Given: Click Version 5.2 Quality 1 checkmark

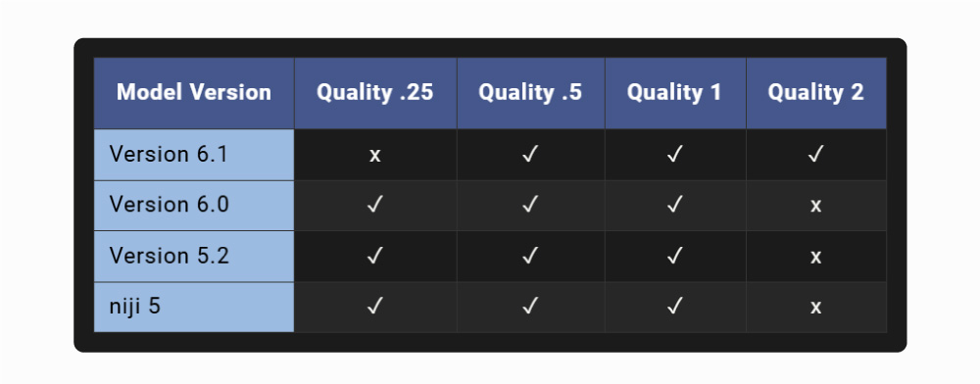Looking at the screenshot, I should 674,256.
